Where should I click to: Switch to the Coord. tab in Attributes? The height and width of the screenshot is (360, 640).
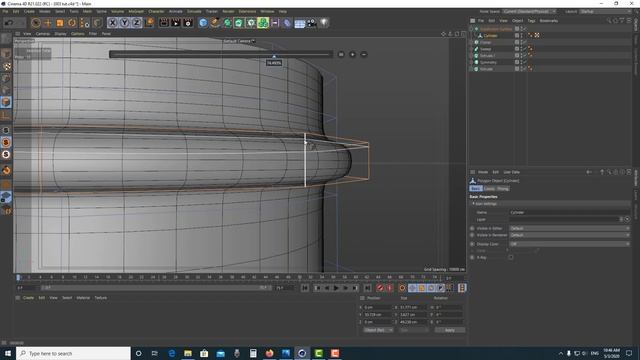489,189
